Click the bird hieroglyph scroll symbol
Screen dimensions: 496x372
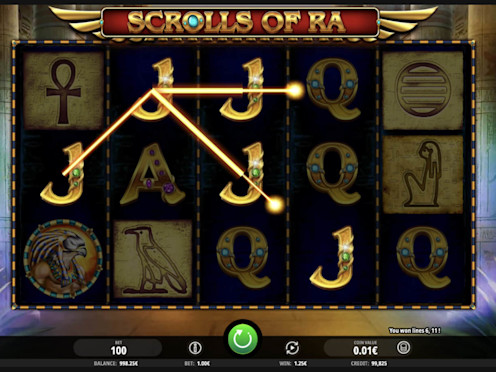[x=153, y=259]
